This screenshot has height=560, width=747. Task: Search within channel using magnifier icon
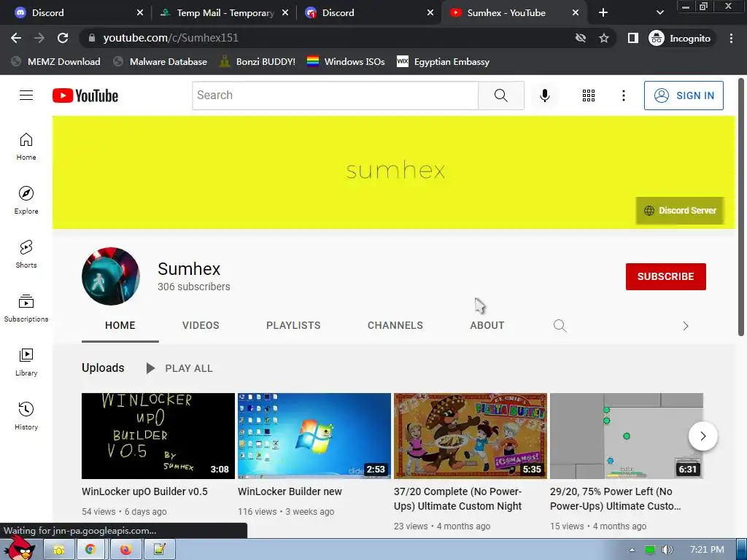point(560,326)
